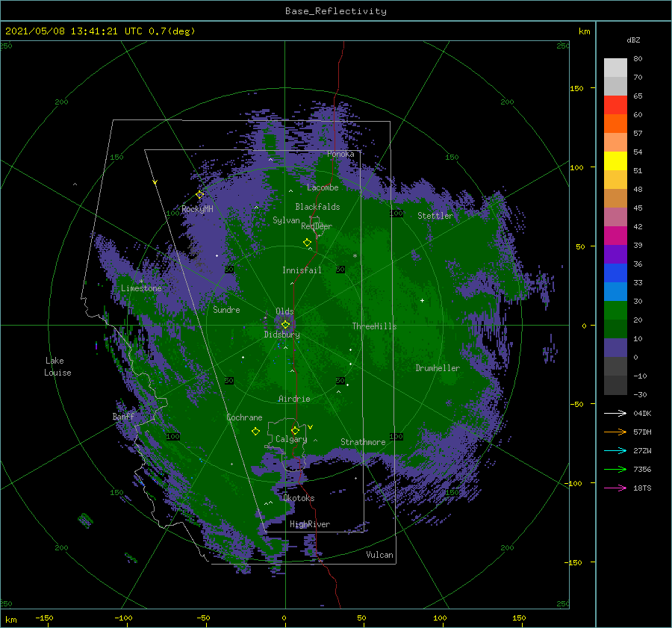
Task: Click the Limestone label
Action: click(141, 288)
